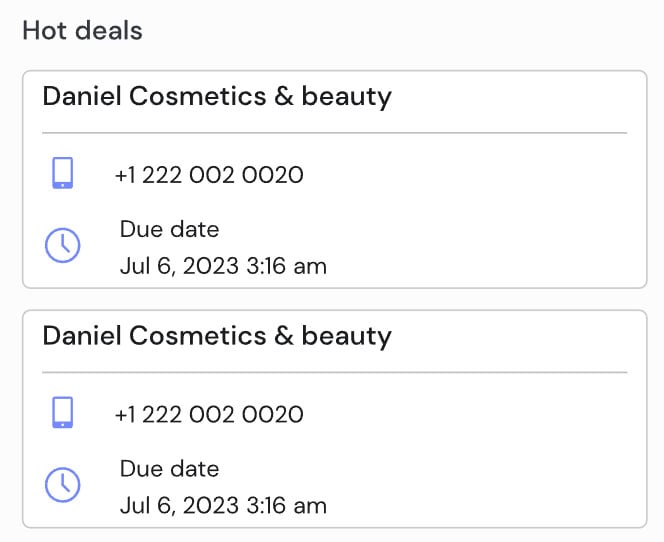The image size is (664, 542).
Task: Click the ampersand in first card title
Action: click(284, 96)
